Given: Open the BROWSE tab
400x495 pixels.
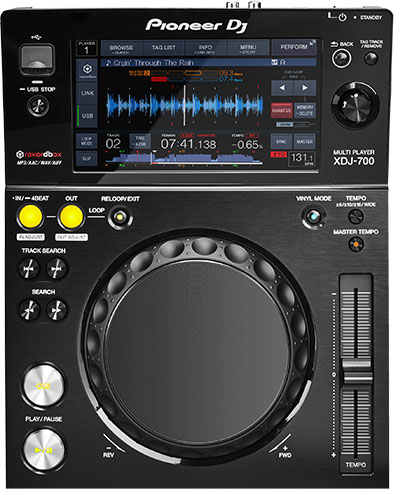Looking at the screenshot, I should pyautogui.click(x=121, y=48).
